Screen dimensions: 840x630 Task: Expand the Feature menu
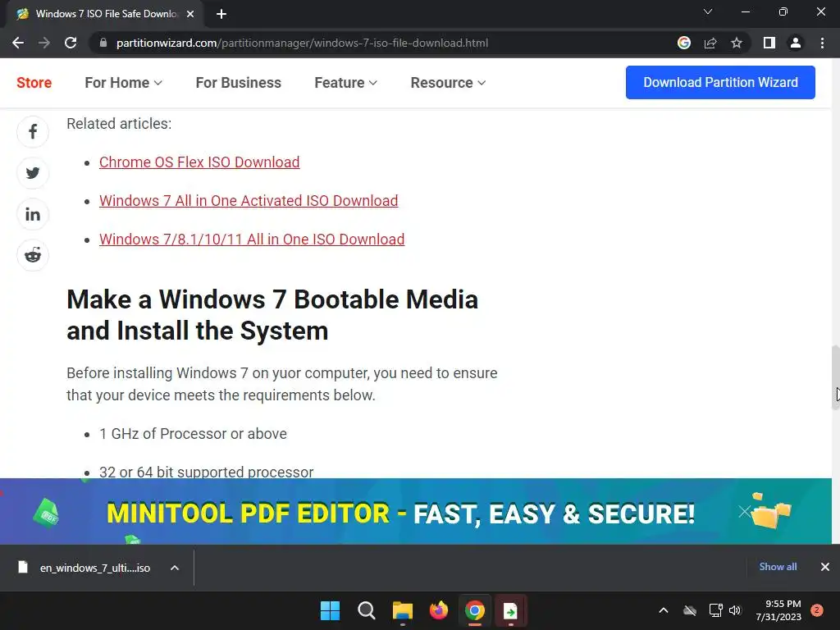coord(345,83)
